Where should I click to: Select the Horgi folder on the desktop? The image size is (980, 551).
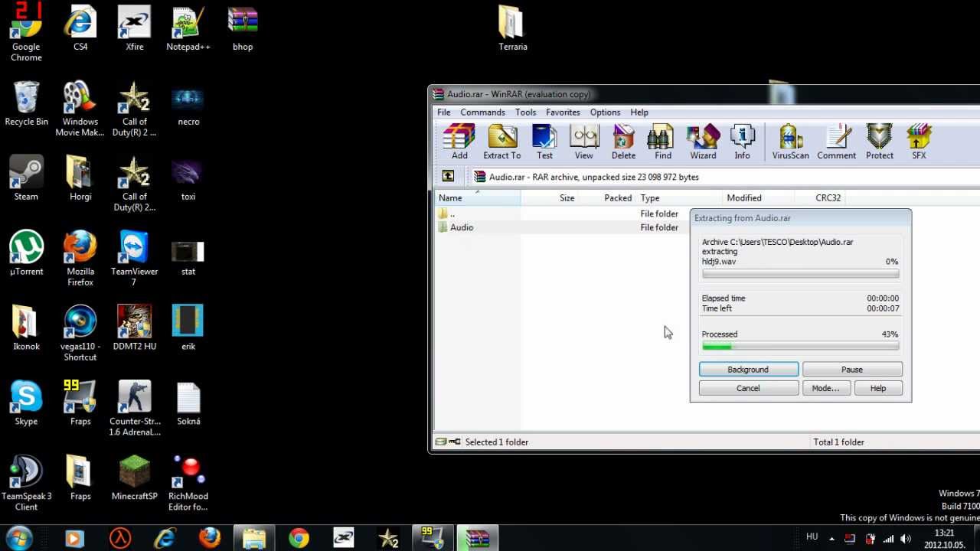80,178
